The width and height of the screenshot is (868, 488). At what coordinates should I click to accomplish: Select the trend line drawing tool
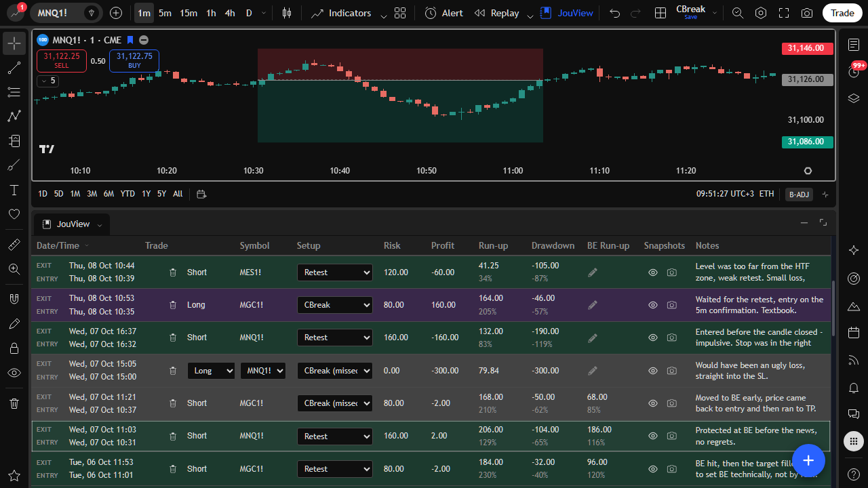coord(14,68)
